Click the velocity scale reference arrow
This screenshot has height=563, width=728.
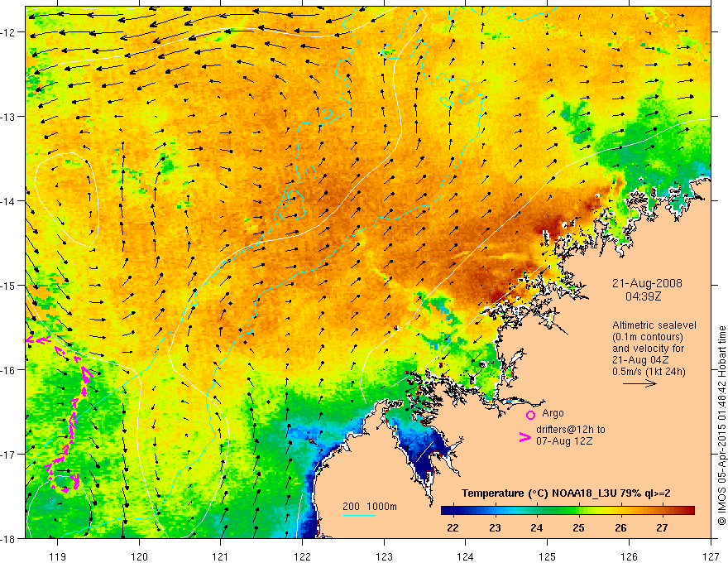point(639,383)
